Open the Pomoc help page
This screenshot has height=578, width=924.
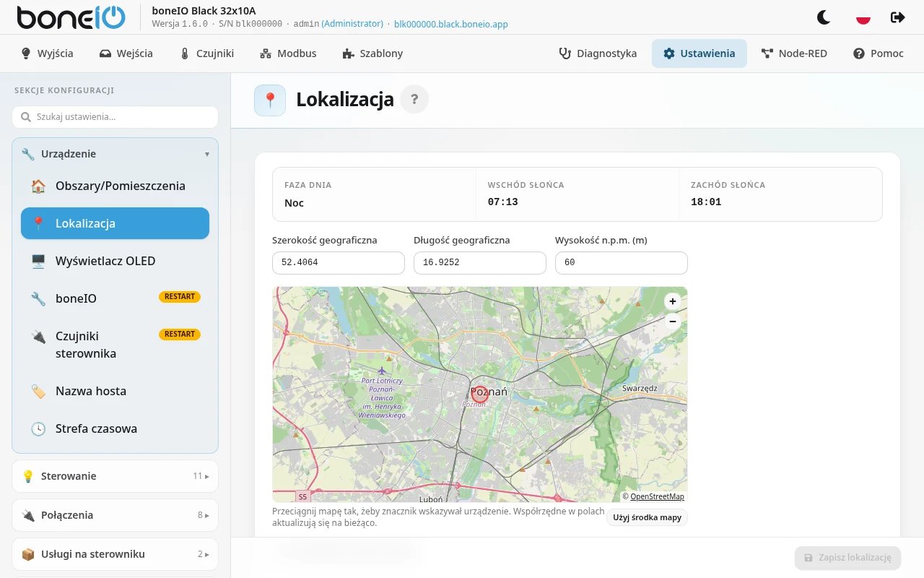[879, 53]
